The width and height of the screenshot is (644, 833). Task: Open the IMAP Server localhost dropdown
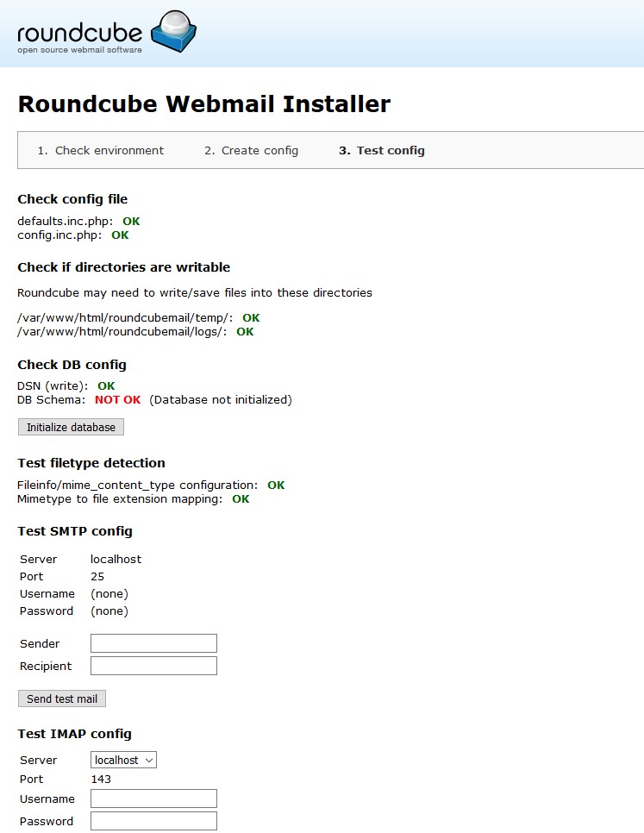click(123, 761)
